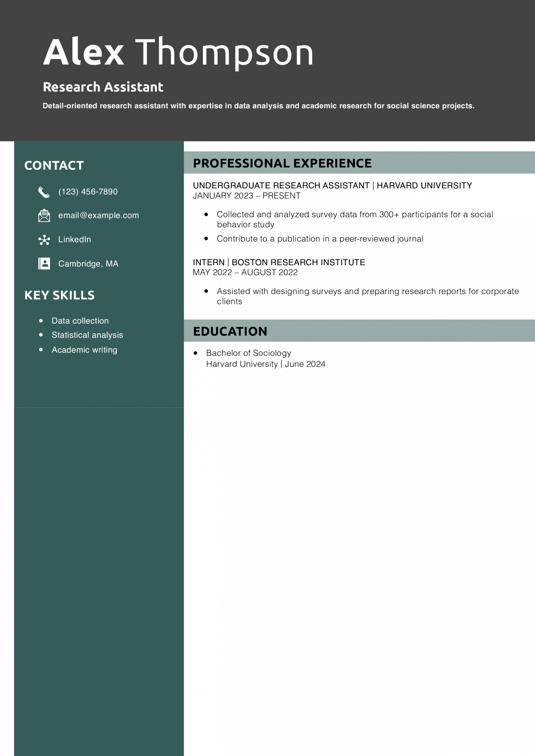Click the email envelope icon

pyautogui.click(x=44, y=216)
